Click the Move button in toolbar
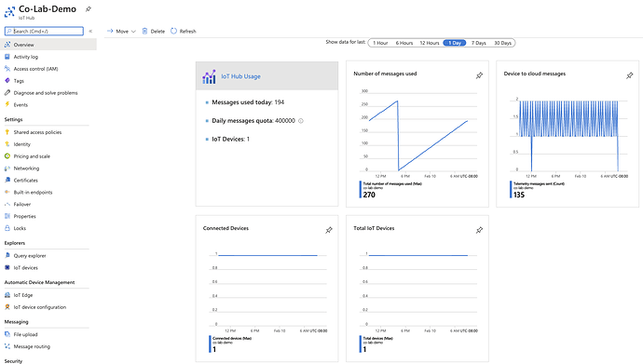 [x=117, y=31]
